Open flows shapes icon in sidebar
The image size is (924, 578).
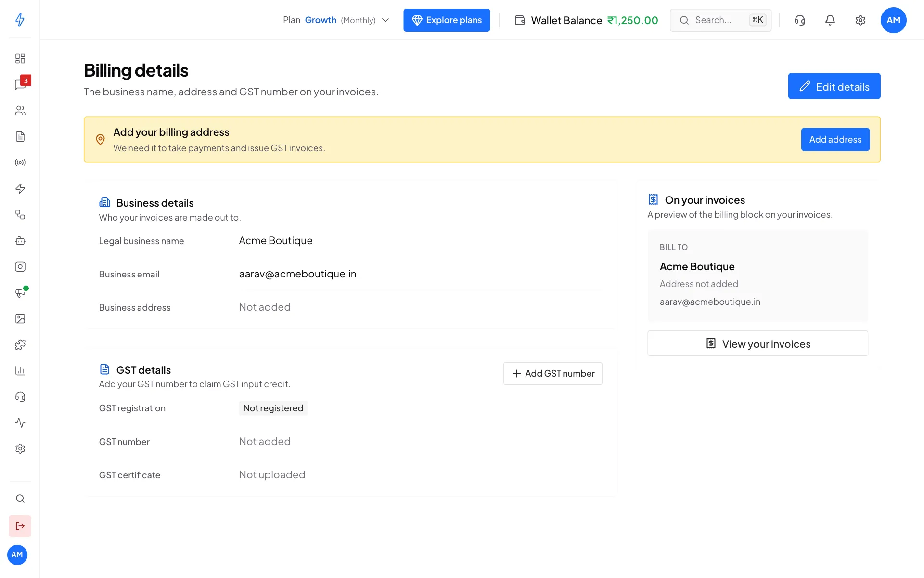click(x=20, y=214)
